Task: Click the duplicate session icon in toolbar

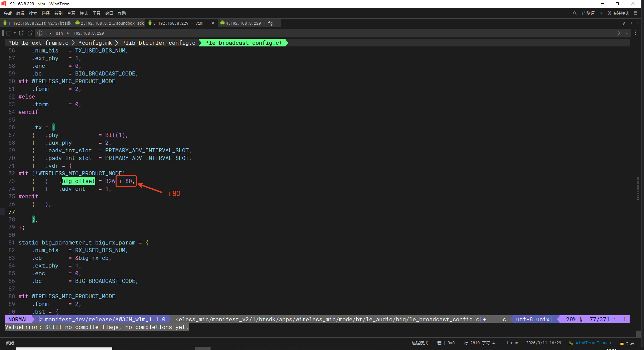Action: pos(30,33)
